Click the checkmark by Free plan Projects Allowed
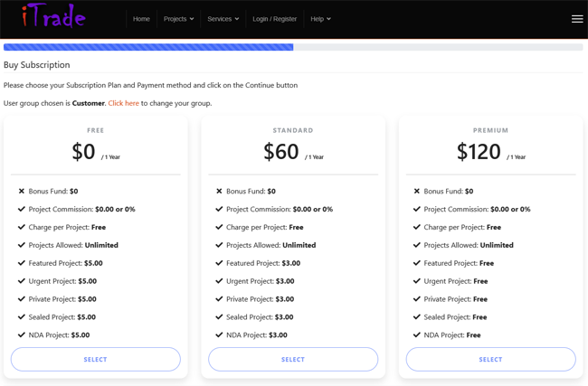This screenshot has height=386, width=588. 22,245
